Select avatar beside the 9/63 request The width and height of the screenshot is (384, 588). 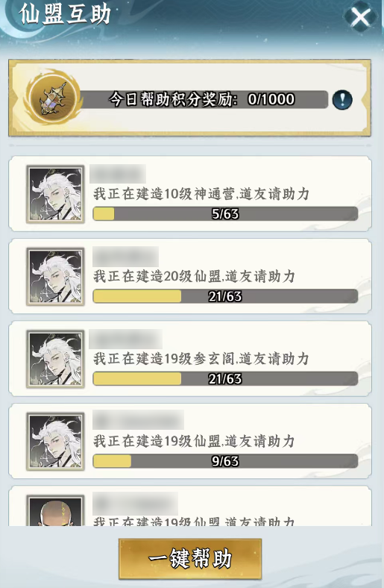[55, 442]
